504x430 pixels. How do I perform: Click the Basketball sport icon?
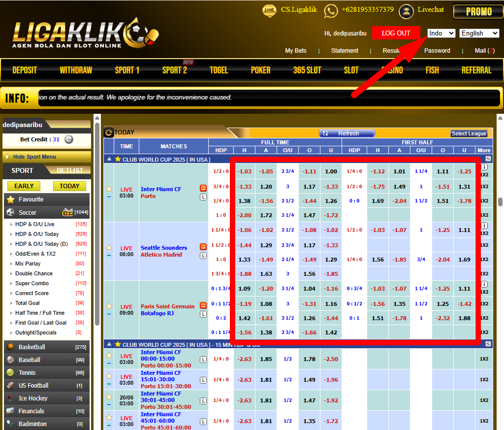10,347
